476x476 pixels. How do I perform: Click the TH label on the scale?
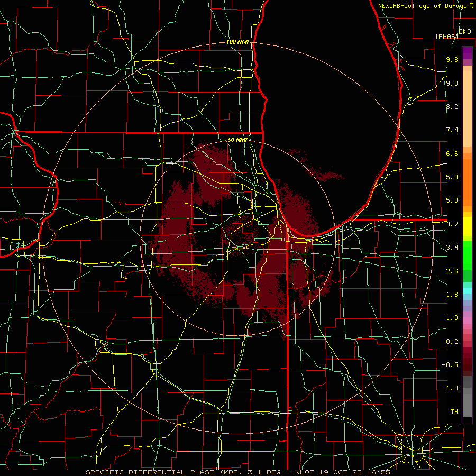pos(454,412)
